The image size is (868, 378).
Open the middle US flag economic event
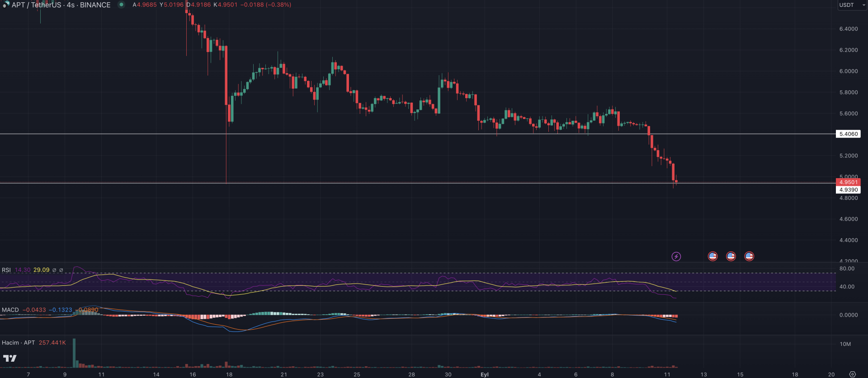pyautogui.click(x=731, y=256)
